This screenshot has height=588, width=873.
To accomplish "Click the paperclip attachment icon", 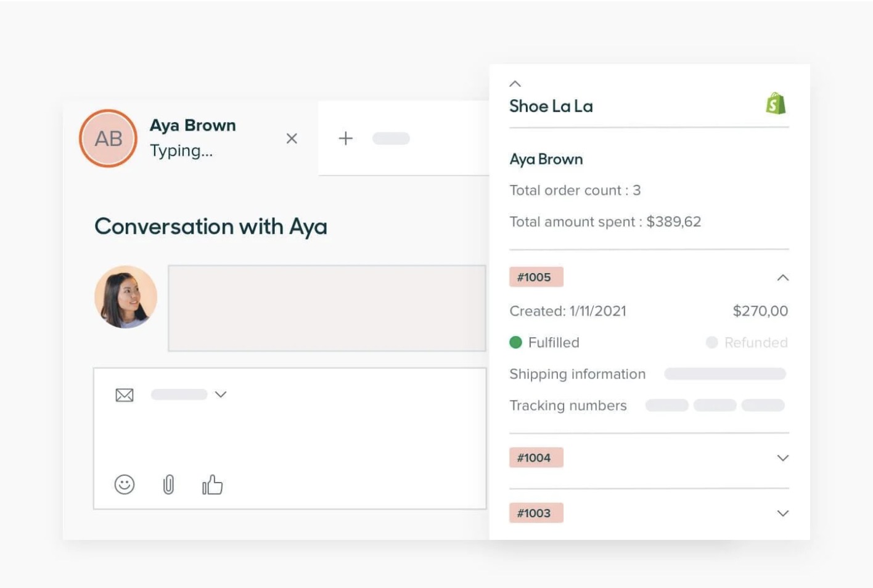I will [168, 485].
